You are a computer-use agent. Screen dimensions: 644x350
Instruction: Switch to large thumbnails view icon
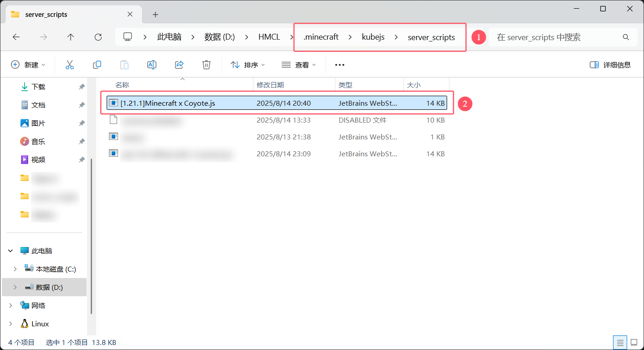point(634,342)
